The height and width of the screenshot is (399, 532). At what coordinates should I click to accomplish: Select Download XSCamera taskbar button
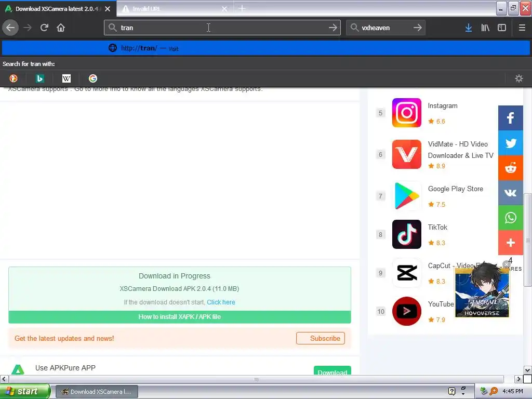pyautogui.click(x=97, y=392)
